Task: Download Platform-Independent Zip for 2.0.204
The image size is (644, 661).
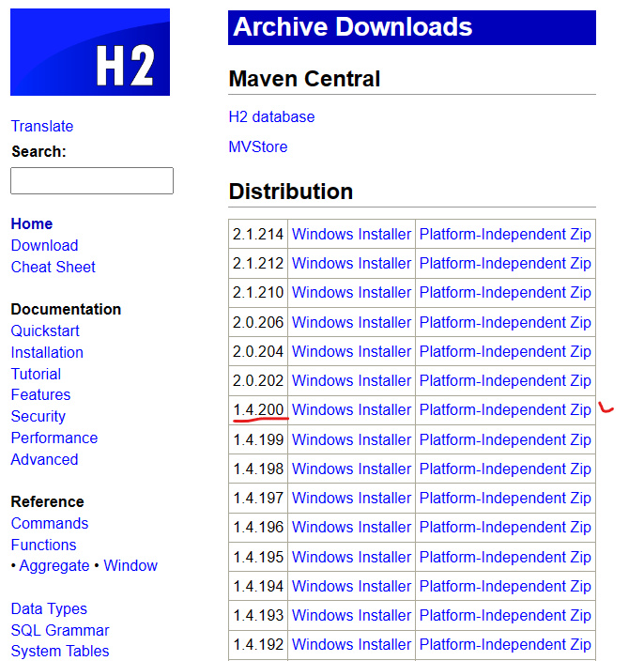Action: tap(505, 351)
